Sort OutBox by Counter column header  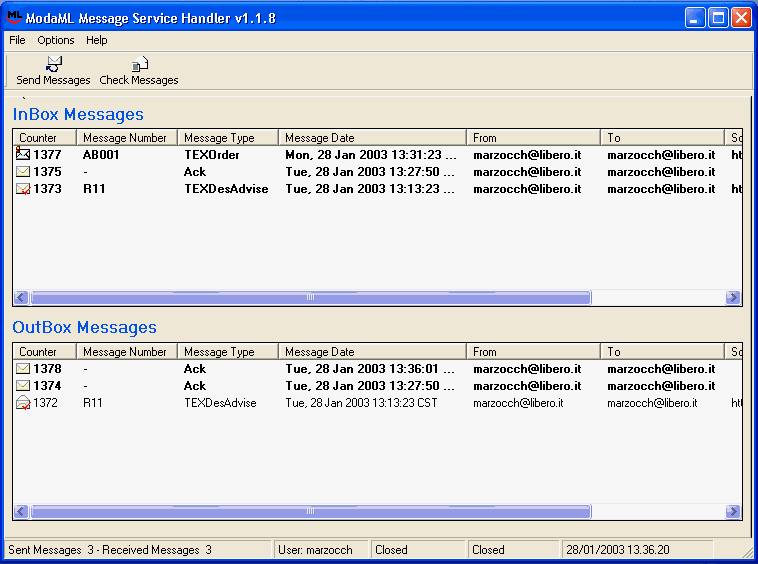(x=44, y=352)
